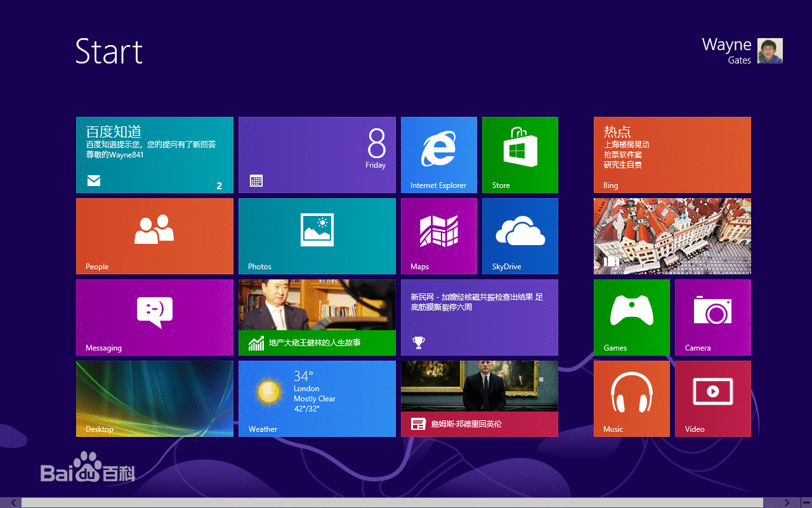Open the Finance tile about 王健林
812x508 pixels.
point(317,317)
